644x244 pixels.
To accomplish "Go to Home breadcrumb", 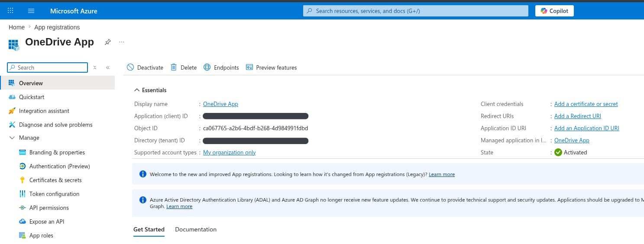I will point(16,27).
